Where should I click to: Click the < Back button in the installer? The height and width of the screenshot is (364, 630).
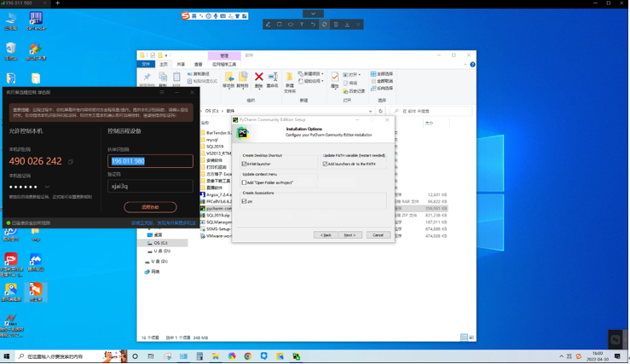coord(326,235)
